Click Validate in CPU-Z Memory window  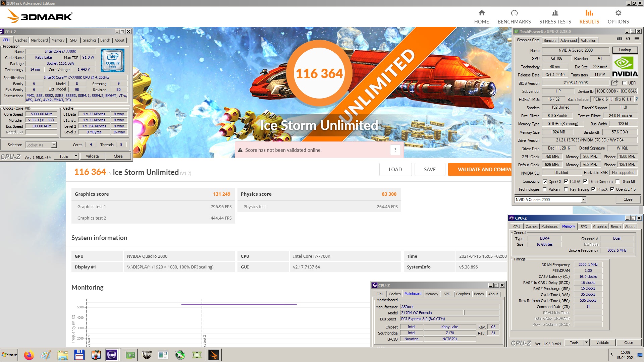tap(602, 343)
